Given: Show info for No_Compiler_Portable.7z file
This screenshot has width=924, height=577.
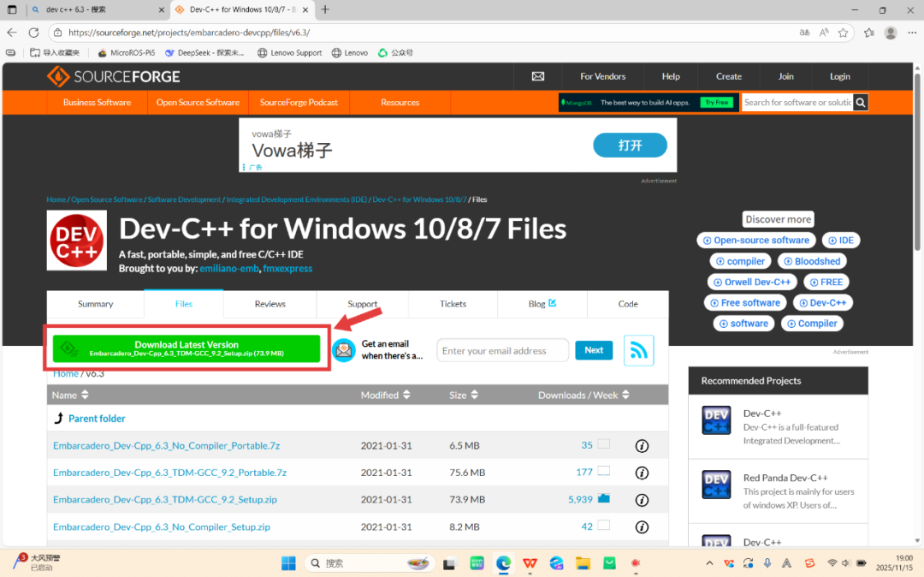Looking at the screenshot, I should click(642, 446).
